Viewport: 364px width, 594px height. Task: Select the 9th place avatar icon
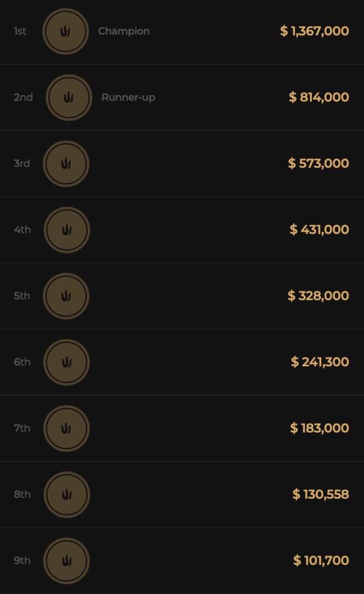tap(67, 561)
